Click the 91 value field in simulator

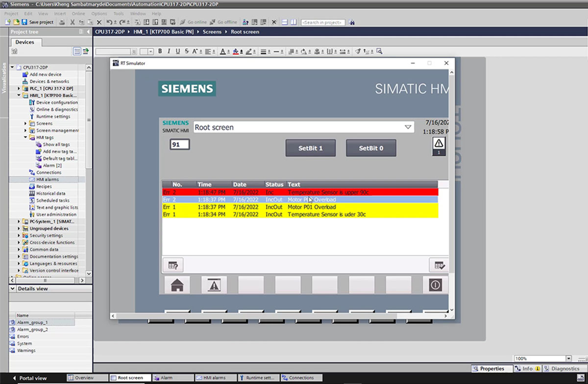pos(179,144)
